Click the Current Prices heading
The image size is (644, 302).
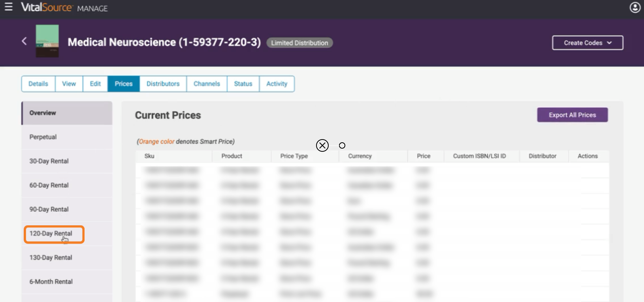point(168,115)
